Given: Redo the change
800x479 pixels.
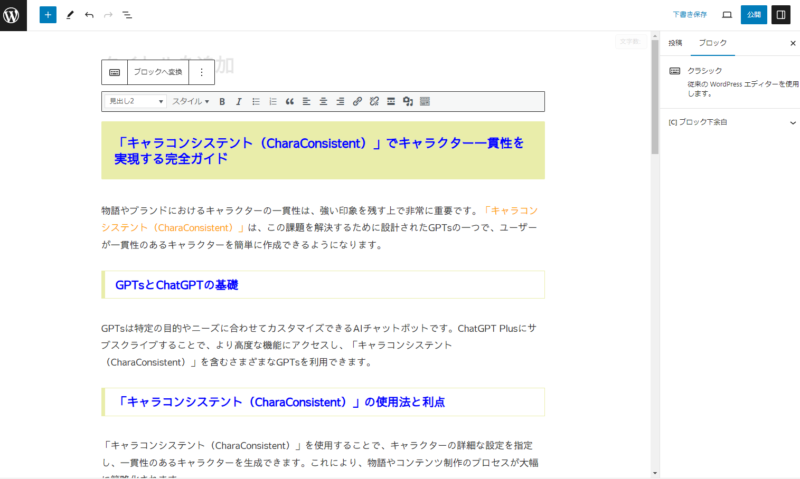Looking at the screenshot, I should click(108, 15).
